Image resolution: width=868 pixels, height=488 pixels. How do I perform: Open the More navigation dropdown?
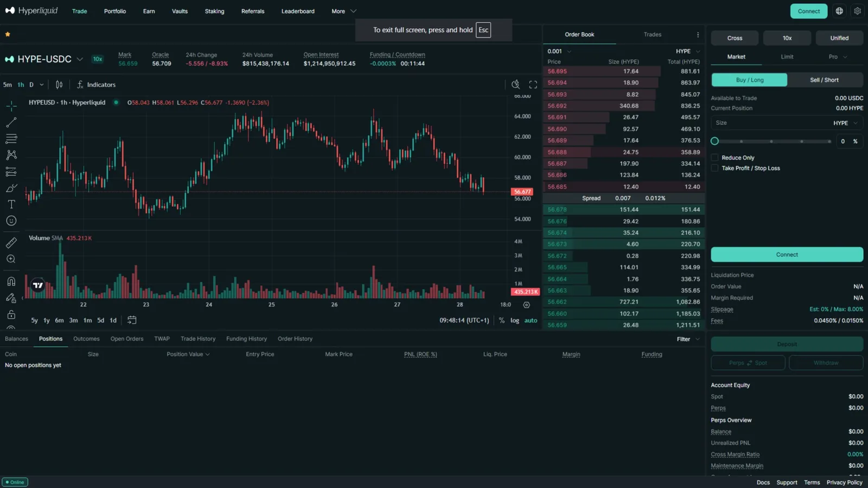pyautogui.click(x=343, y=11)
